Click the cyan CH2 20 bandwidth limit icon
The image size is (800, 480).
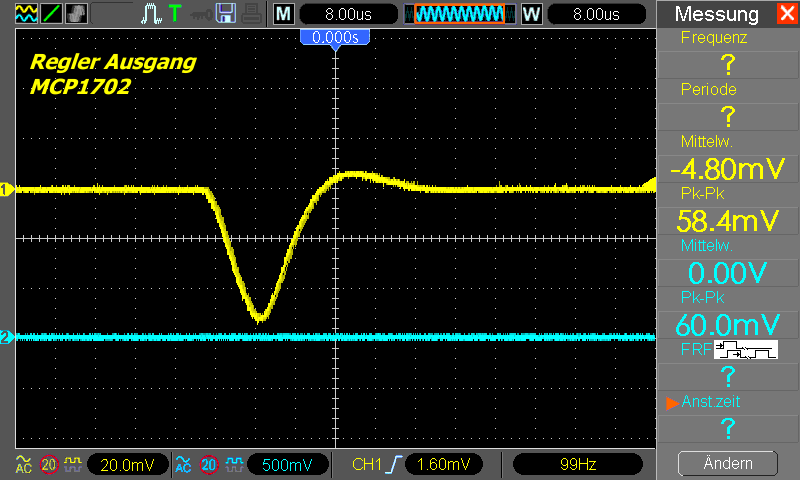click(x=208, y=464)
